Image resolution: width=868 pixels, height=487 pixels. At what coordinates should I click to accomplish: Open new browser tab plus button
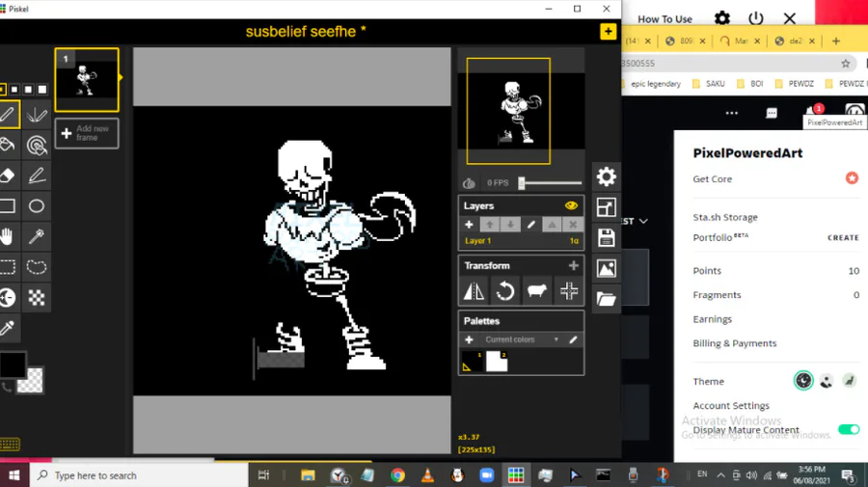pyautogui.click(x=836, y=41)
